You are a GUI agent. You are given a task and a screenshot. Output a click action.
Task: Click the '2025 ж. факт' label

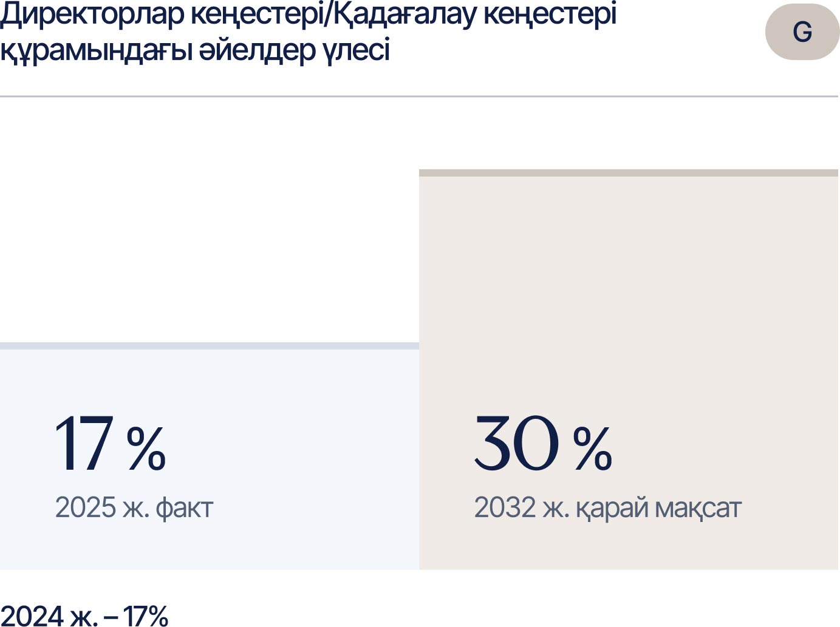point(134,507)
